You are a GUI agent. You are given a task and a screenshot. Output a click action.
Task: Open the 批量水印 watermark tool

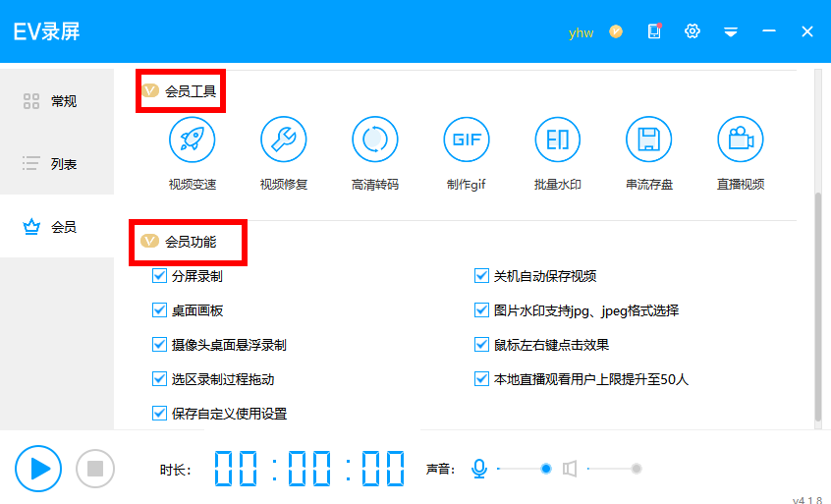(557, 140)
